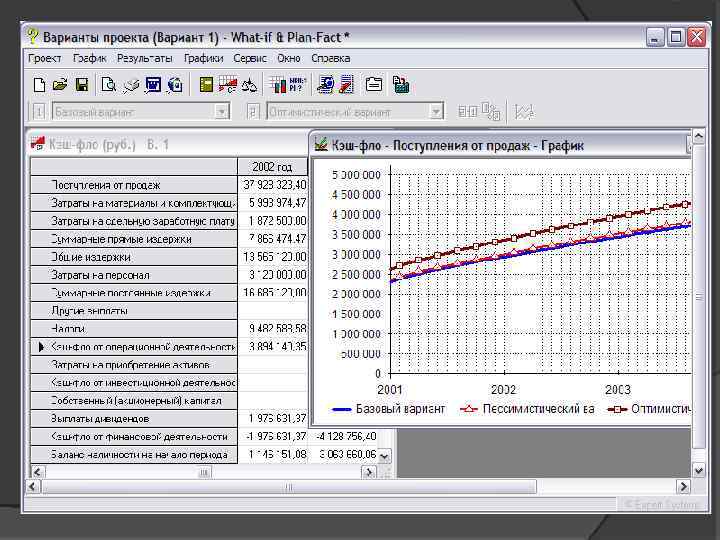Image resolution: width=720 pixels, height=540 pixels.
Task: Open an existing project file
Action: [60, 85]
